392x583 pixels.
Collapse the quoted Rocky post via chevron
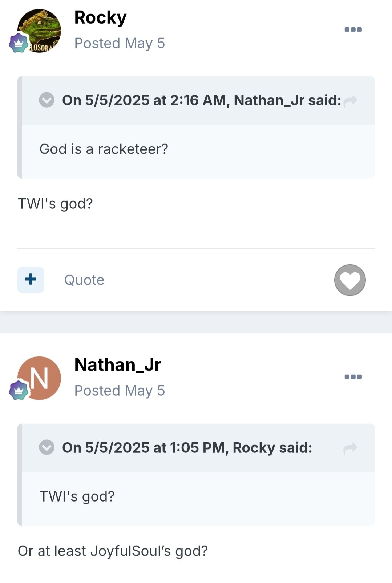tap(47, 447)
